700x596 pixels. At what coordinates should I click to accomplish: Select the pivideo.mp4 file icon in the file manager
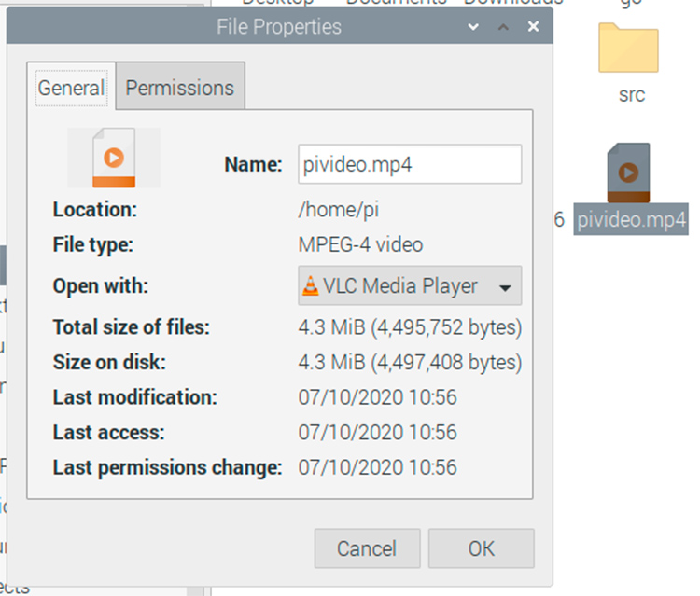pyautogui.click(x=628, y=173)
